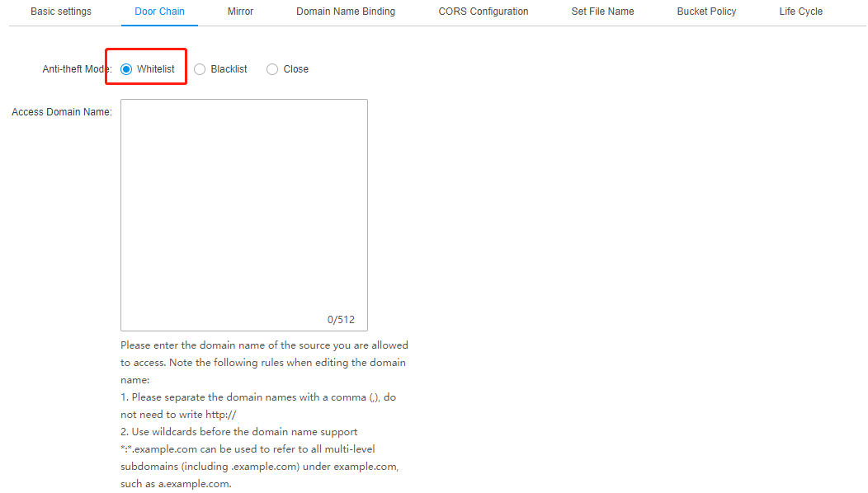Open the Domain Name Binding tab
868x493 pixels.
click(x=346, y=11)
